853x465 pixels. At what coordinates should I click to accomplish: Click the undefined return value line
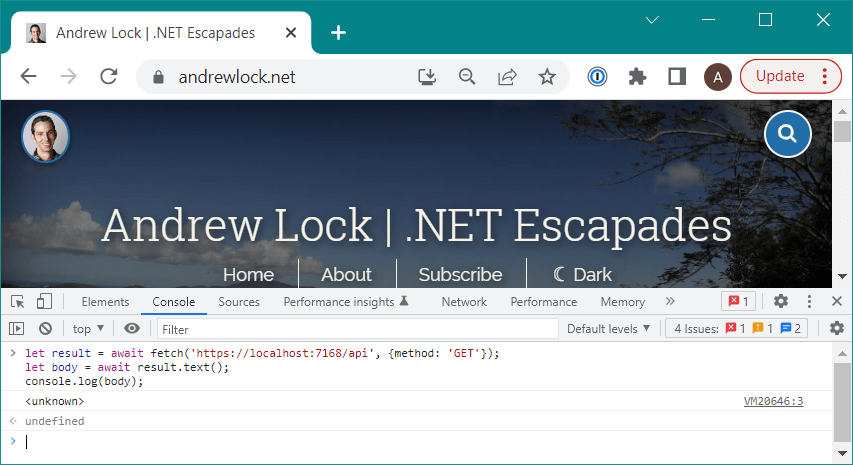pyautogui.click(x=54, y=421)
